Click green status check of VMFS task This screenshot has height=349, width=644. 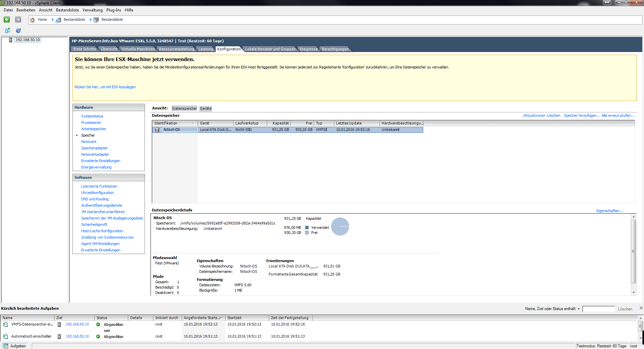[x=98, y=325]
